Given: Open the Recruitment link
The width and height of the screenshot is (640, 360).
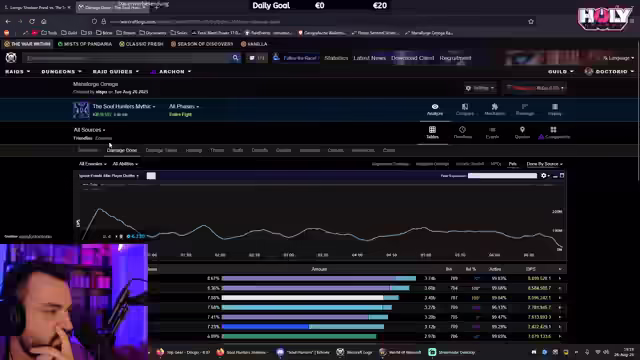Looking at the screenshot, I should tap(456, 58).
